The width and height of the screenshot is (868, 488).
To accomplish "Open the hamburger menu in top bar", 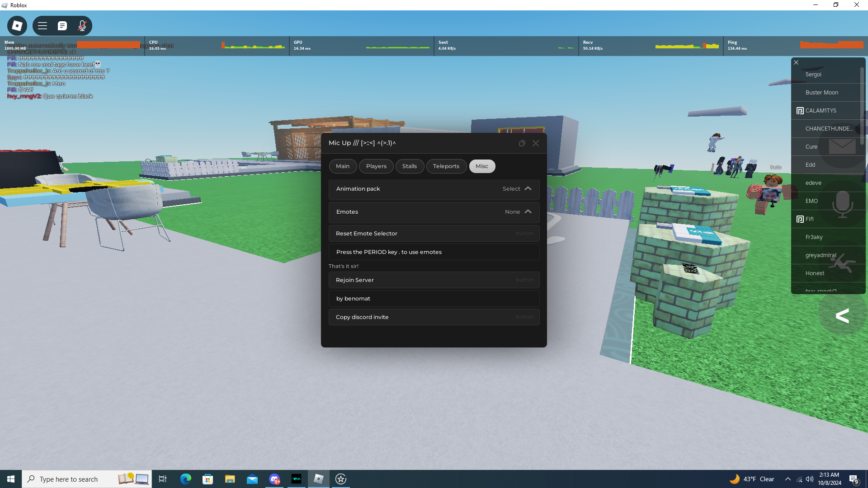I will coord(42,26).
